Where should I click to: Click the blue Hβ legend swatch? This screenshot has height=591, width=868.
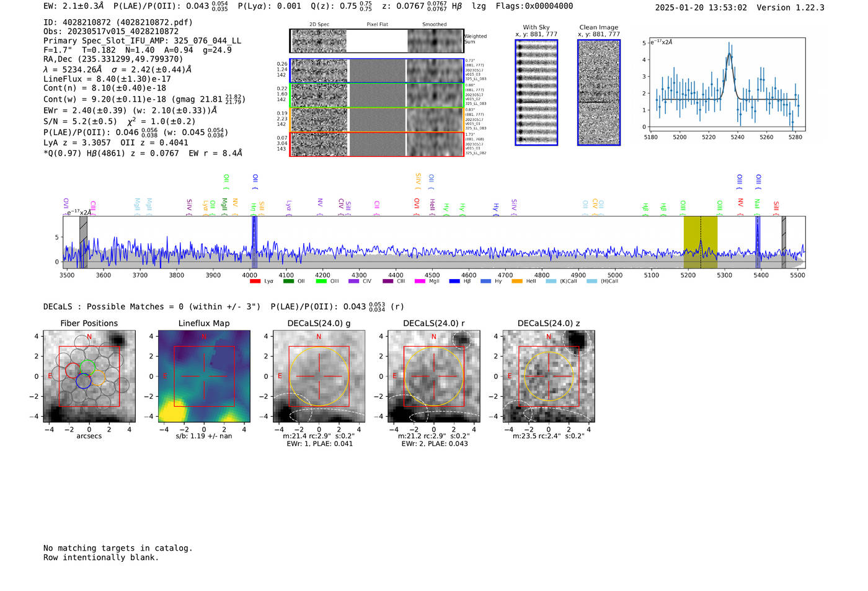(454, 282)
